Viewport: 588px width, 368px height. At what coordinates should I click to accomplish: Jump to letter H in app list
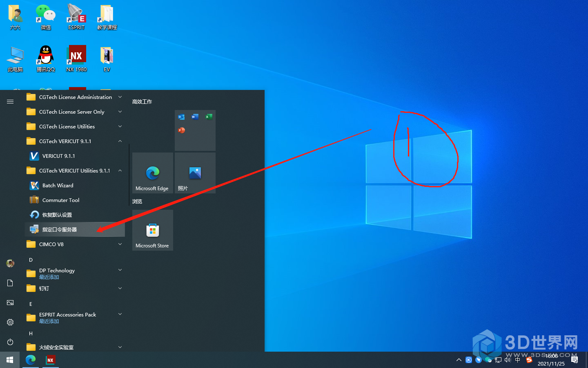pyautogui.click(x=31, y=333)
